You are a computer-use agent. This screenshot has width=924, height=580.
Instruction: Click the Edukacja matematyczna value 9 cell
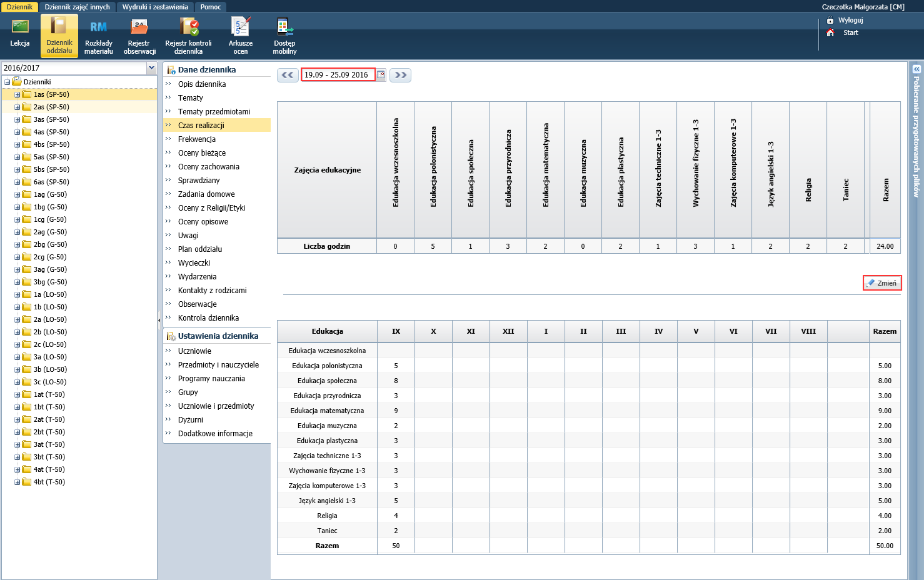[x=396, y=411]
